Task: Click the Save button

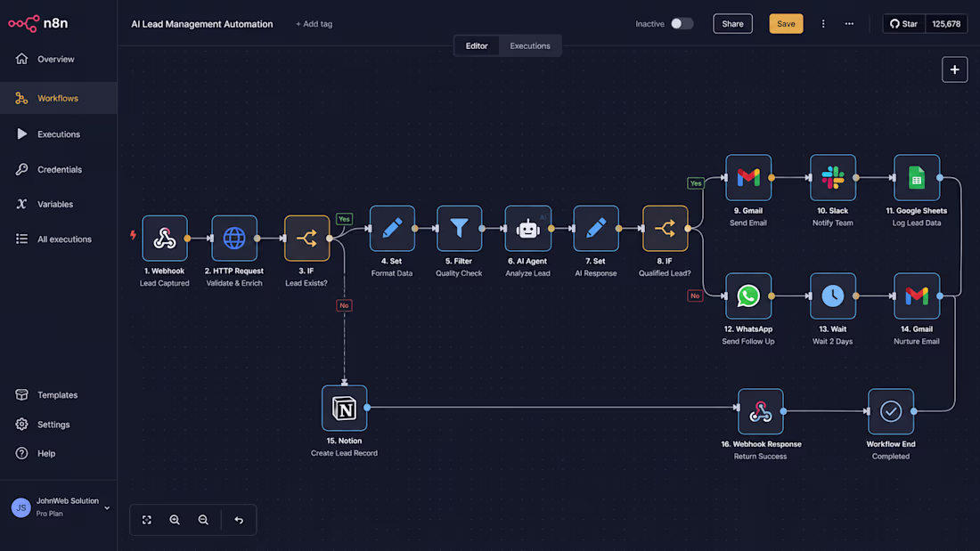Action: click(x=786, y=24)
